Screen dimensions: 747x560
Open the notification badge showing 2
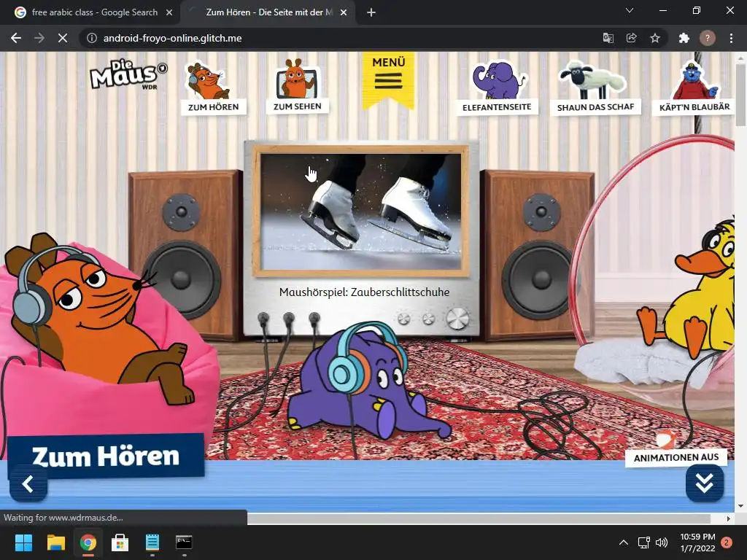(727, 542)
